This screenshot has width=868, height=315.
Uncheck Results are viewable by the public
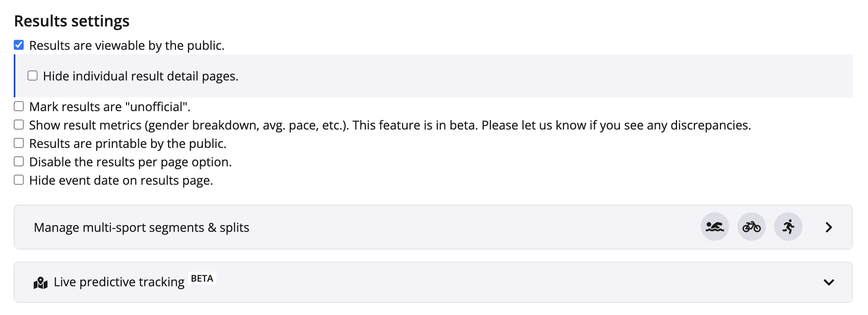tap(19, 45)
